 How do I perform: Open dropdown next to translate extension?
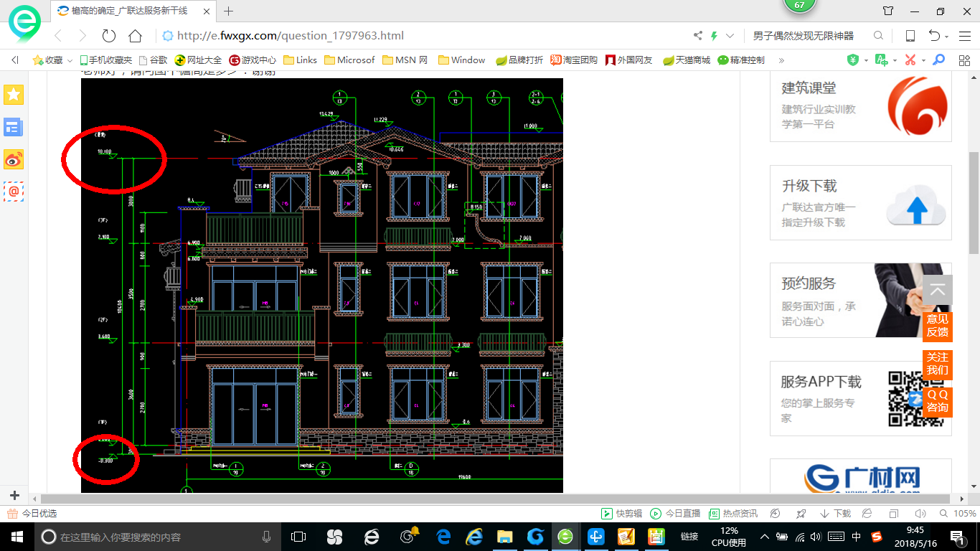(x=895, y=61)
